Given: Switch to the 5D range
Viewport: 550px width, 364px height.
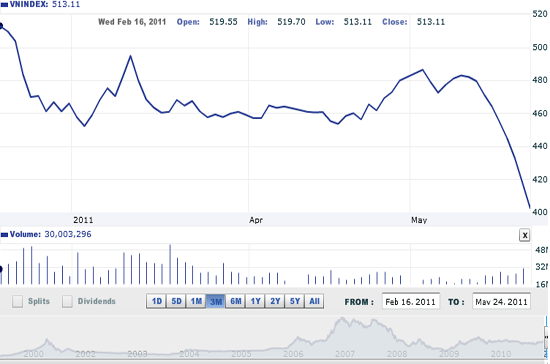Looking at the screenshot, I should [176, 301].
